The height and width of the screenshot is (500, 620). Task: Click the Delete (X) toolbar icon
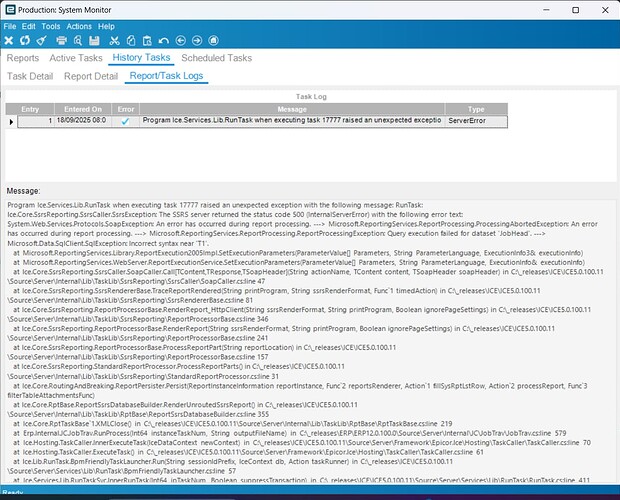click(9, 40)
